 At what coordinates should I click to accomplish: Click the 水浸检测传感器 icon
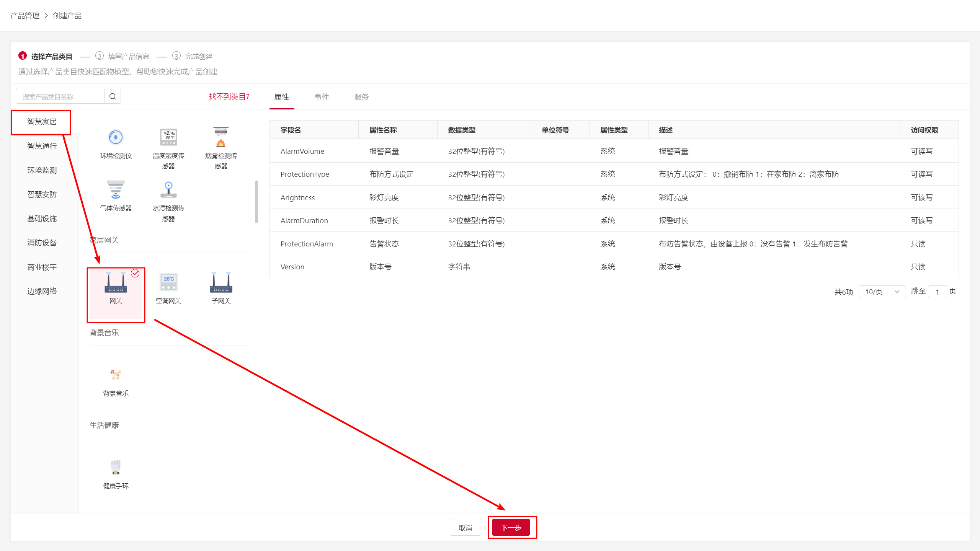(168, 190)
